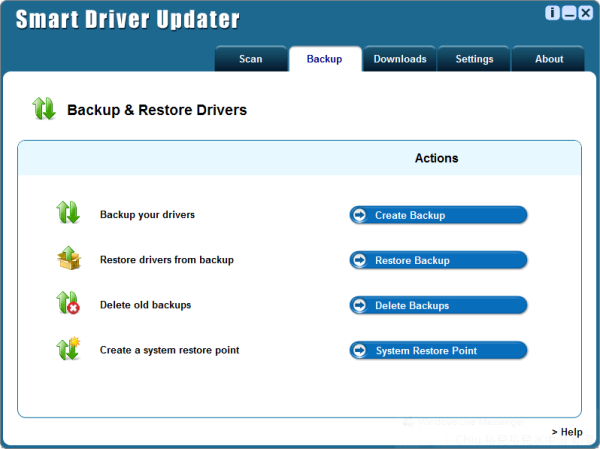Go to the Settings tab
Image resolution: width=600 pixels, height=449 pixels.
(474, 59)
